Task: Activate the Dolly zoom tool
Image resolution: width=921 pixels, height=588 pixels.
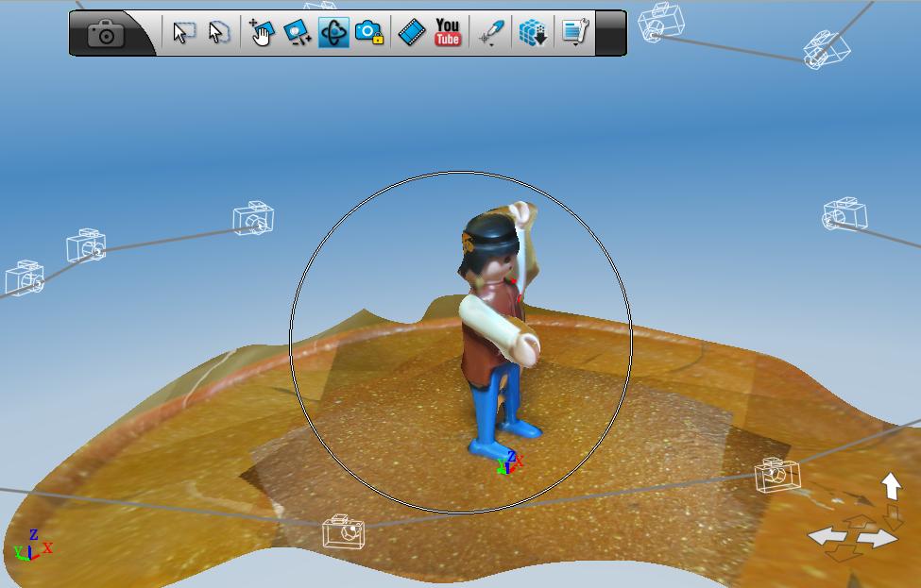Action: (x=298, y=32)
